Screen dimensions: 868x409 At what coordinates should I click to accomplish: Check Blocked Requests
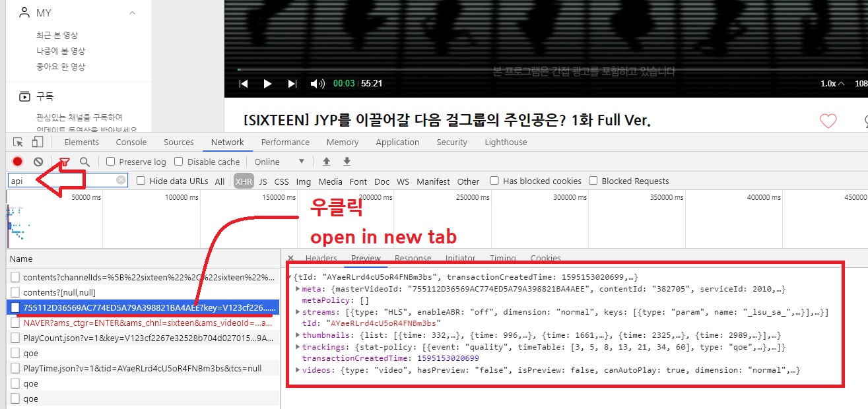pyautogui.click(x=593, y=181)
